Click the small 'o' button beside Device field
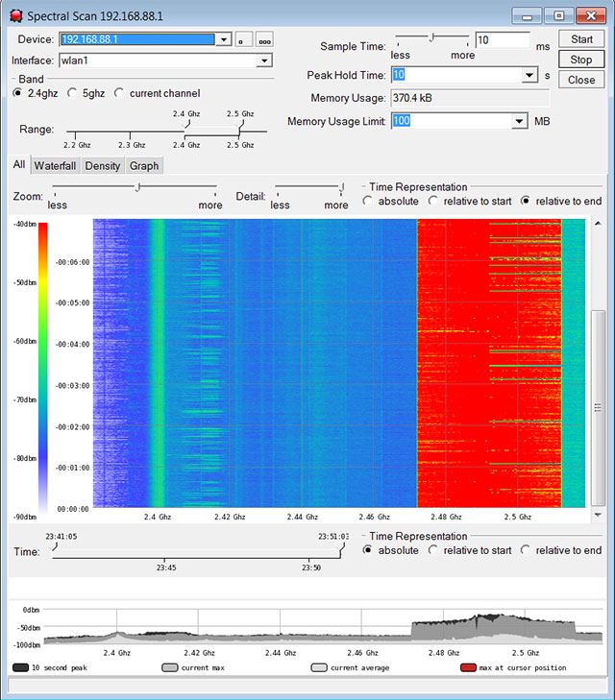The image size is (615, 700). coord(244,39)
